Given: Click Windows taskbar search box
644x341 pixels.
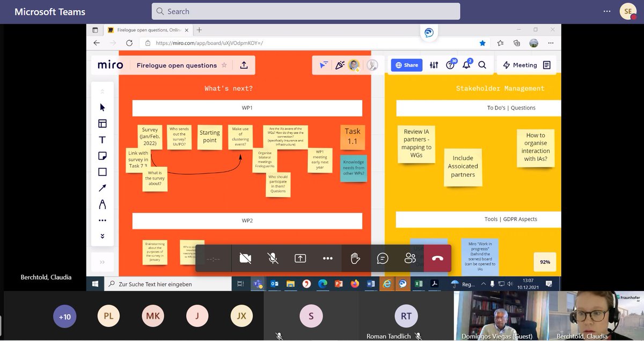Looking at the screenshot, I should click(167, 284).
